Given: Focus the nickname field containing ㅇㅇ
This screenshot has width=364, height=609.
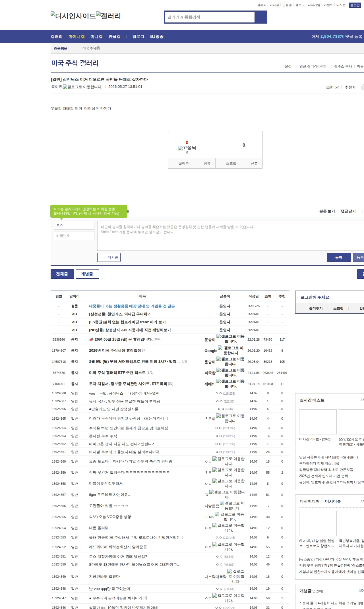Looking at the screenshot, I should [x=74, y=225].
